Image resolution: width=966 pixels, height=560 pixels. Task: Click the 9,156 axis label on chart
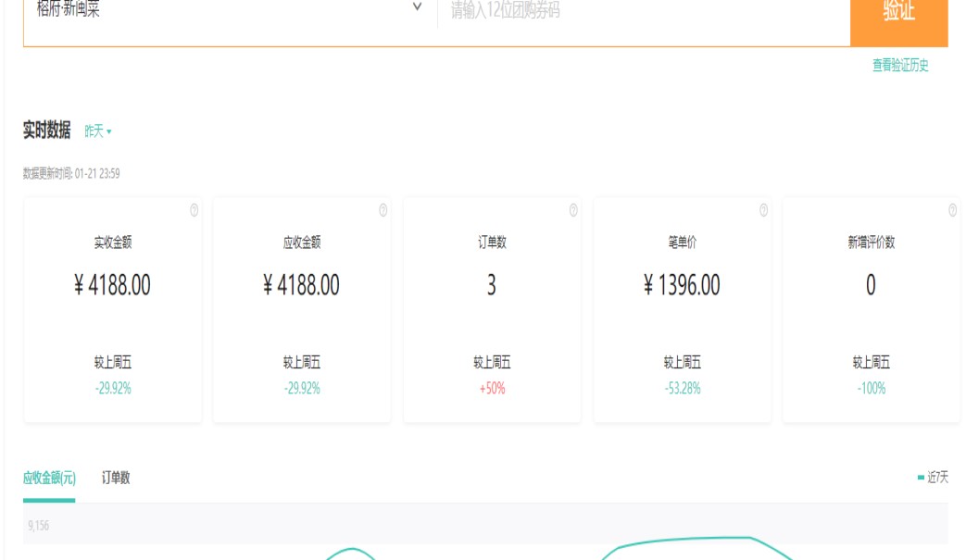38,526
